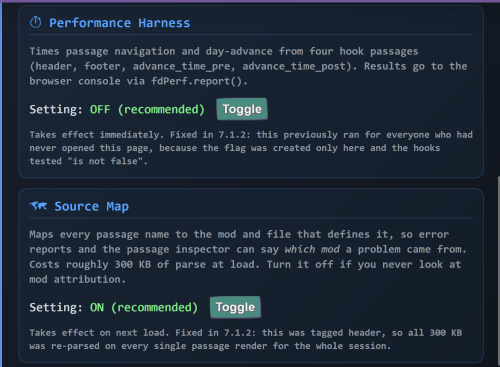
Task: Click the Performance Harness heading
Action: pos(120,23)
